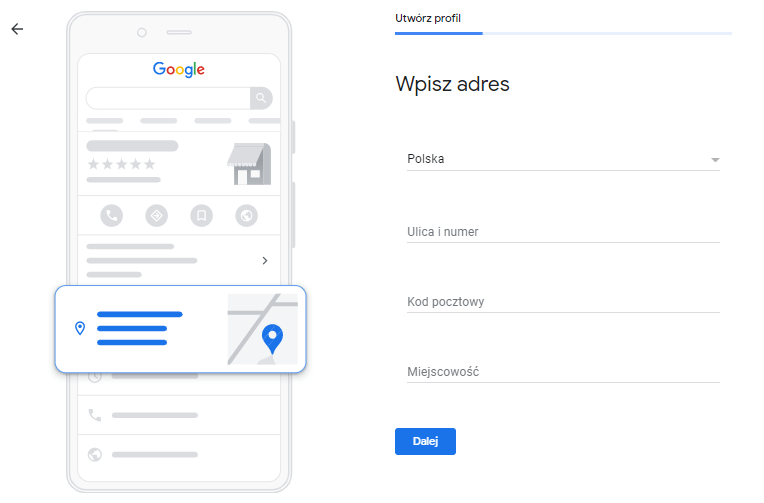The height and width of the screenshot is (503, 764).
Task: Click the Google logo in phone mockup
Action: [179, 69]
